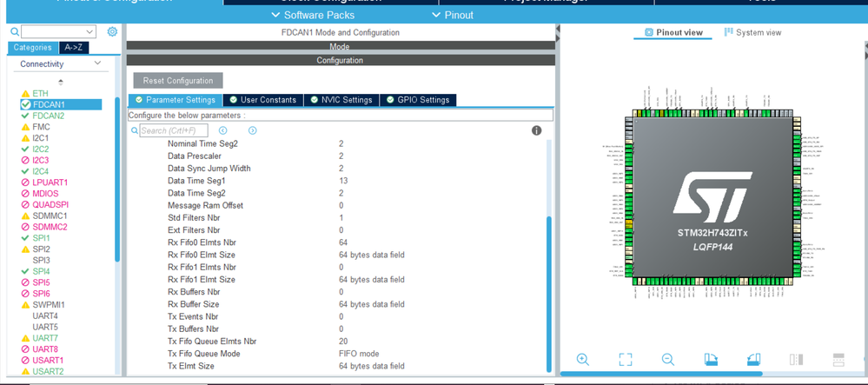Switch to System view
The width and height of the screenshot is (868, 385).
point(752,32)
